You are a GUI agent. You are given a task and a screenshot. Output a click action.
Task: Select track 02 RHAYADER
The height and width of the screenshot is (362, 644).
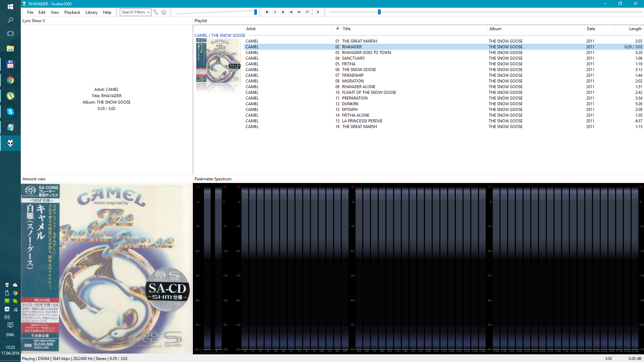coord(443,47)
